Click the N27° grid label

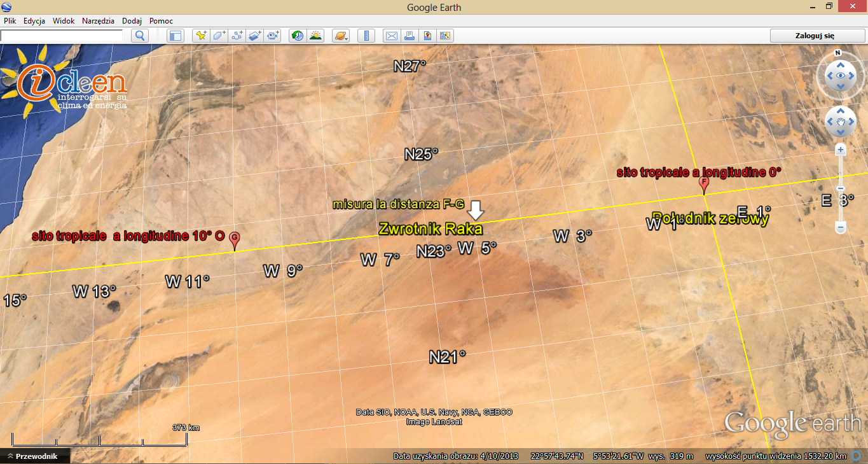point(410,66)
